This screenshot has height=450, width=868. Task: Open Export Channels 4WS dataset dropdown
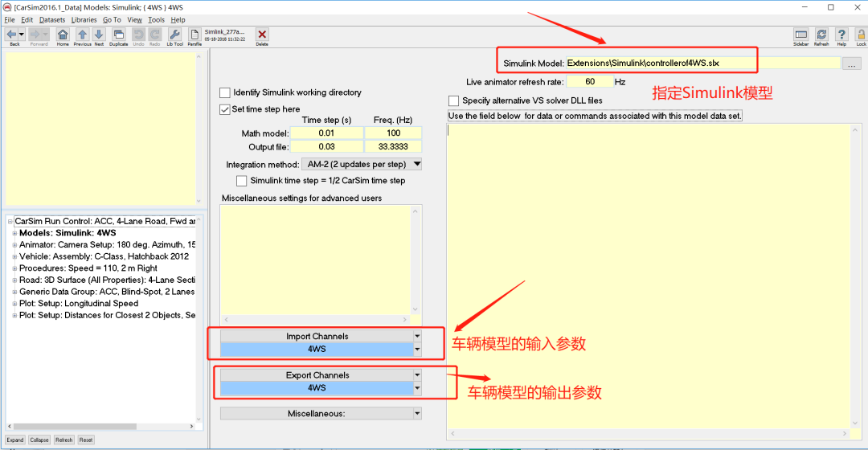pos(417,388)
